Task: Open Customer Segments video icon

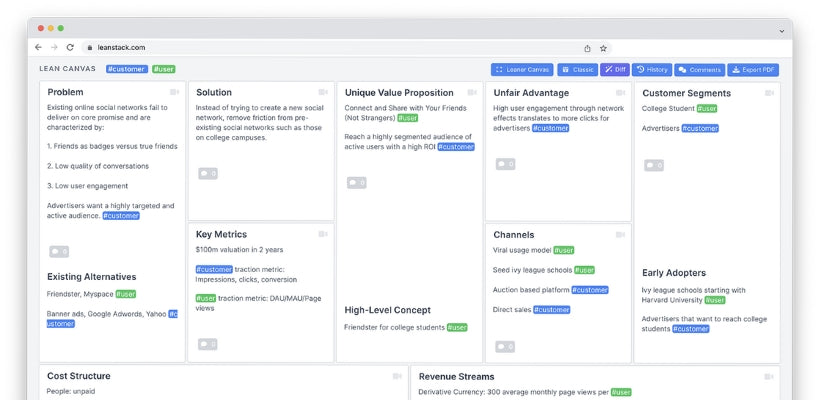Action: (x=768, y=93)
